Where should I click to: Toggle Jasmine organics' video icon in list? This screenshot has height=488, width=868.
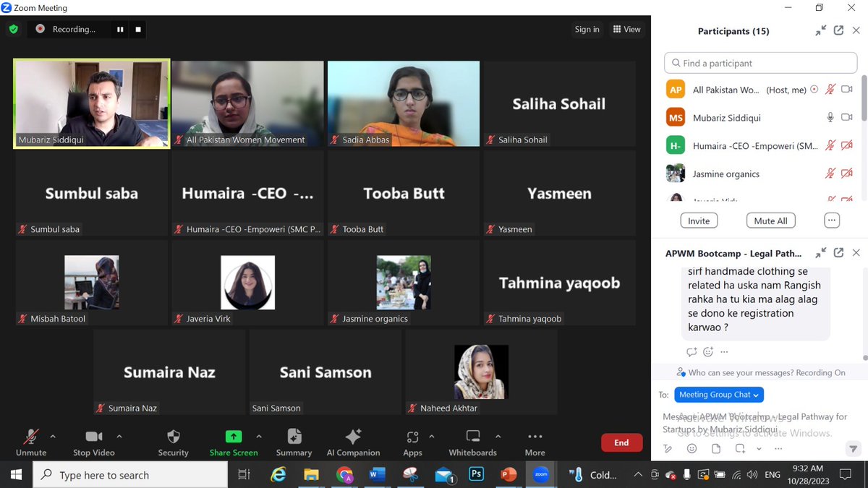[x=847, y=174]
